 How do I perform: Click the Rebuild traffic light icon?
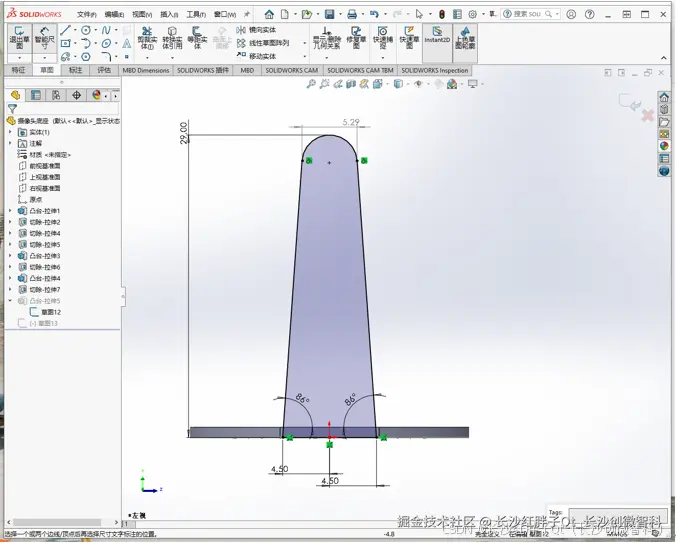tap(442, 14)
